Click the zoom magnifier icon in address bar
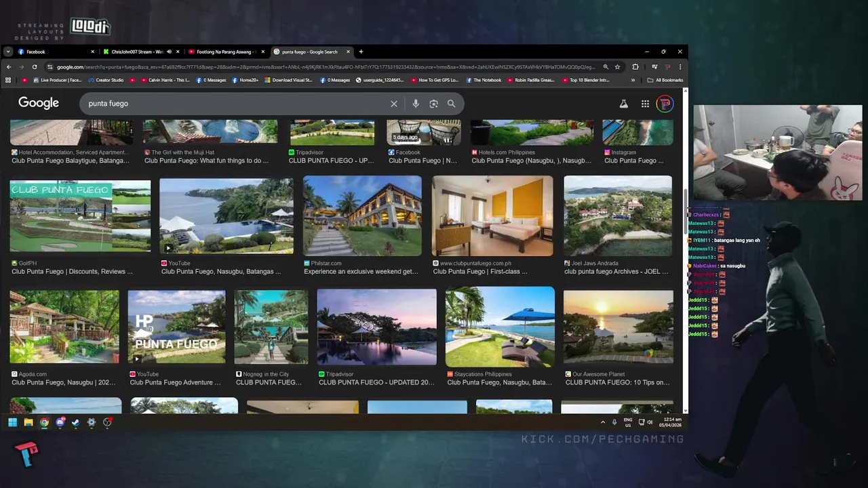868x488 pixels. pos(606,67)
